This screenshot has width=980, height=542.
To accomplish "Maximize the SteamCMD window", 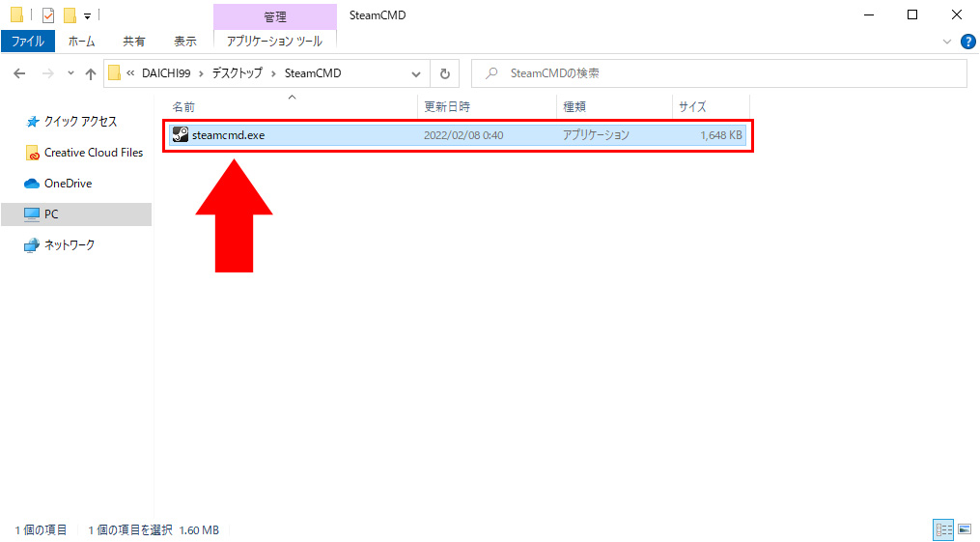I will 912,15.
